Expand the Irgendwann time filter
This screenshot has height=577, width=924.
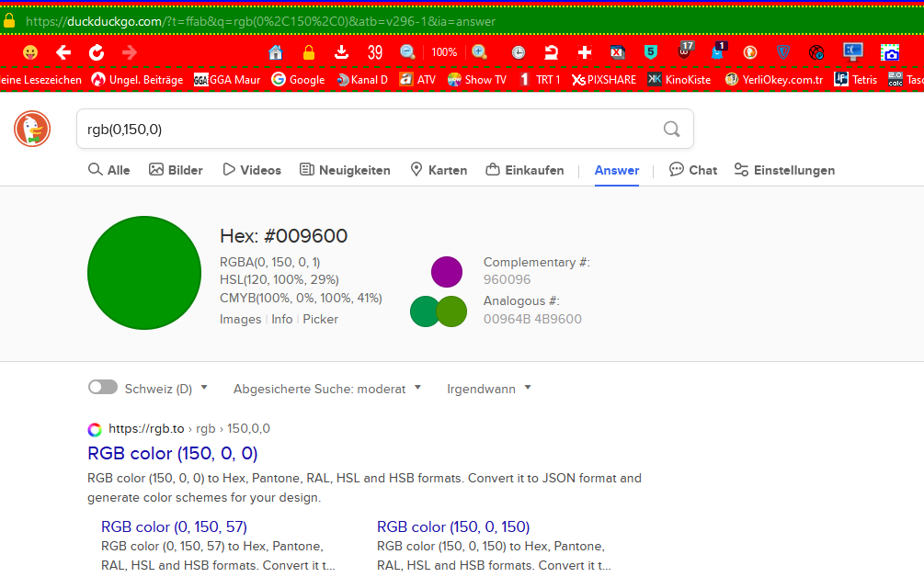click(x=488, y=389)
